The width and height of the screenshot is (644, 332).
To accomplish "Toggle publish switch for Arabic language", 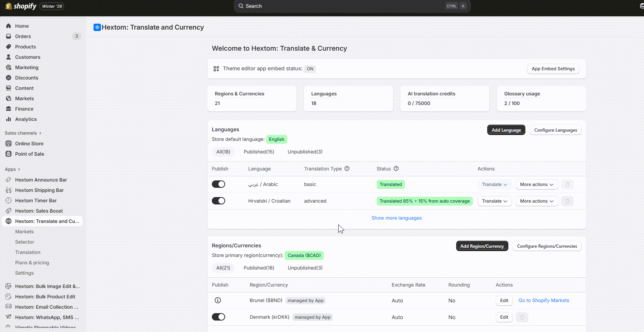I will (x=218, y=184).
